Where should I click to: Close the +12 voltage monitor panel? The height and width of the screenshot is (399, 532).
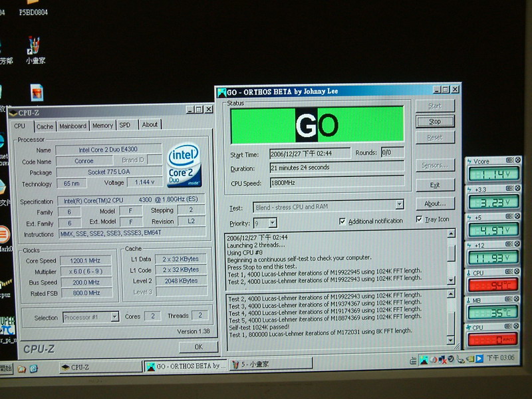pos(517,243)
